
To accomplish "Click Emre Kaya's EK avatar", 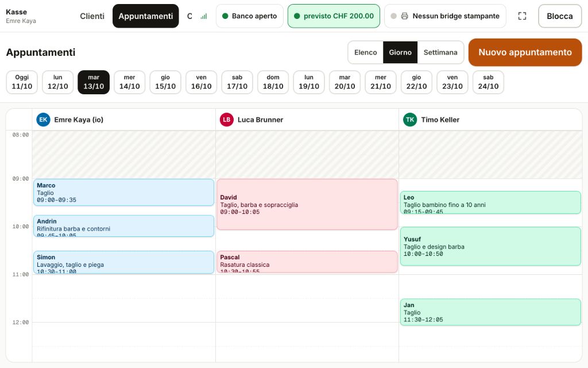I will pyautogui.click(x=43, y=120).
